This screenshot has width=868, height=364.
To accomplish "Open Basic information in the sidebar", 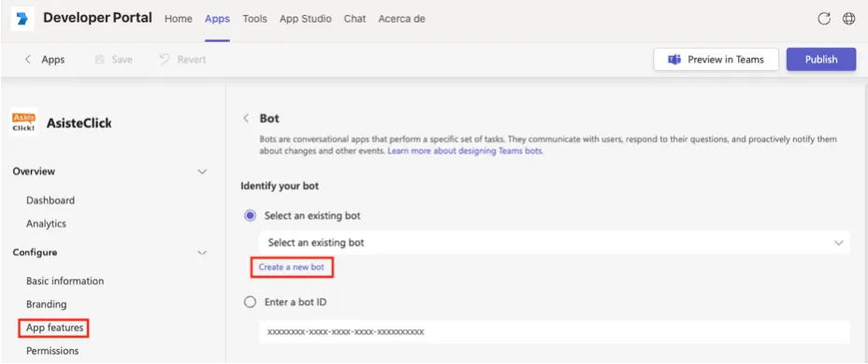I will click(x=65, y=281).
